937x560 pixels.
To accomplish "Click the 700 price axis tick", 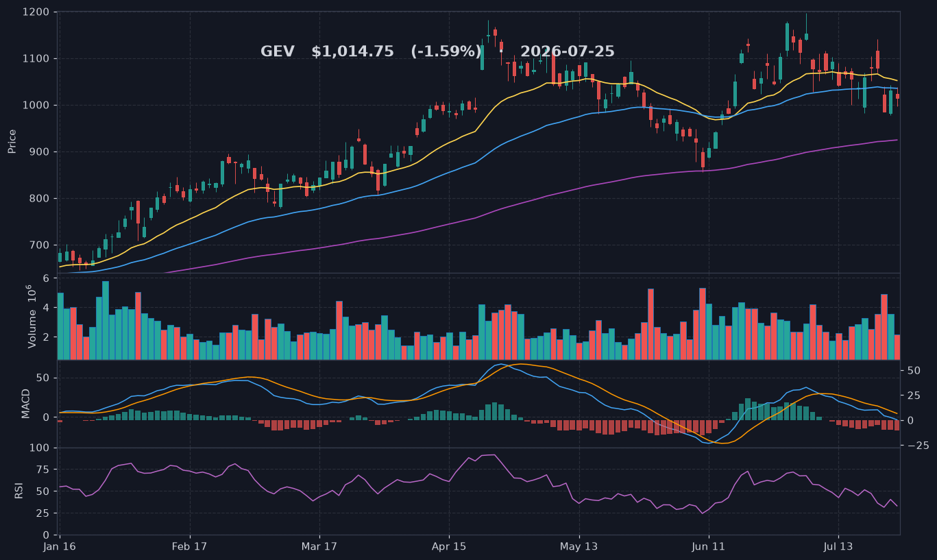I will click(38, 245).
